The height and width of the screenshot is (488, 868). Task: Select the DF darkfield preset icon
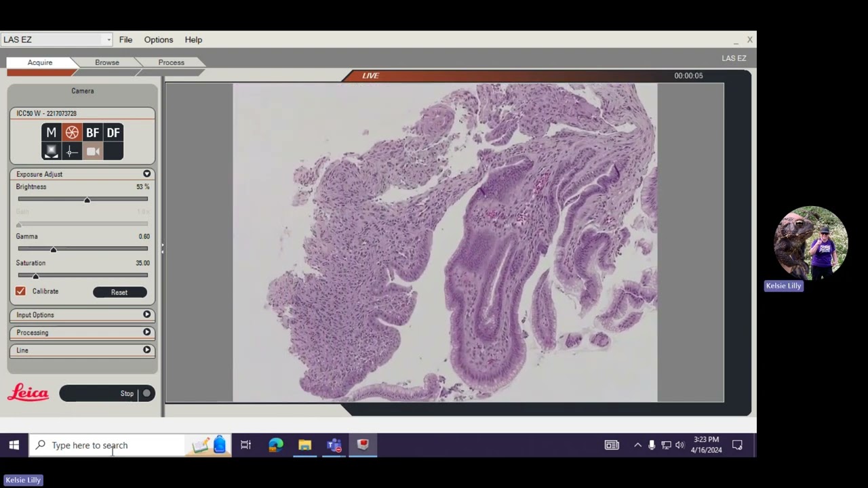113,133
